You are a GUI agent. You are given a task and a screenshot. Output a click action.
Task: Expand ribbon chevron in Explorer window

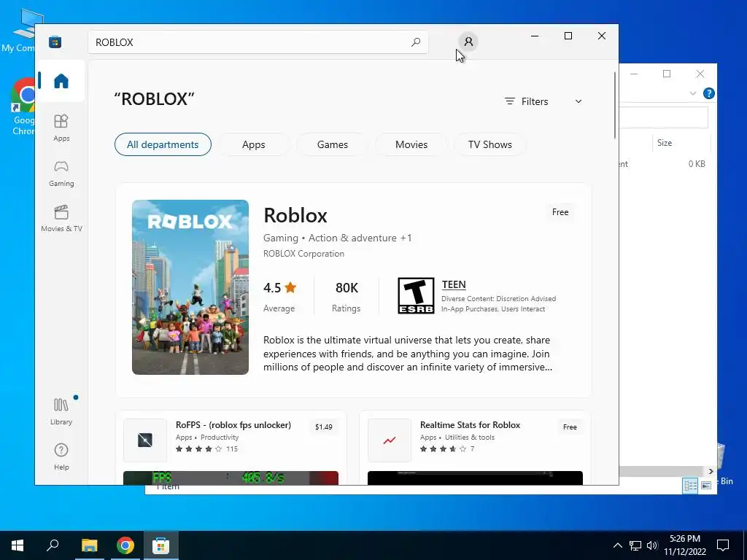pyautogui.click(x=693, y=93)
